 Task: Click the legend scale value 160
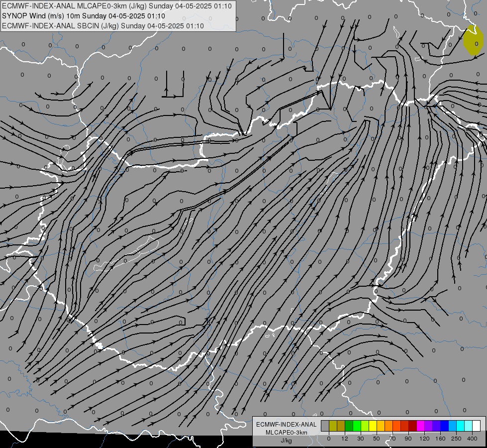click(x=440, y=439)
